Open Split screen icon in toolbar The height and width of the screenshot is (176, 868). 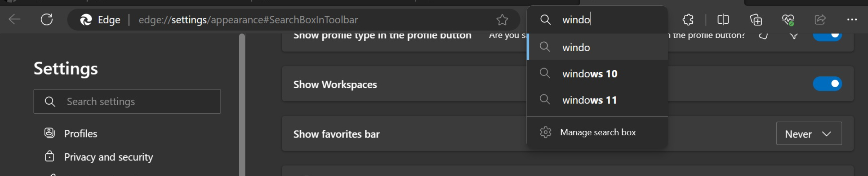tap(723, 20)
